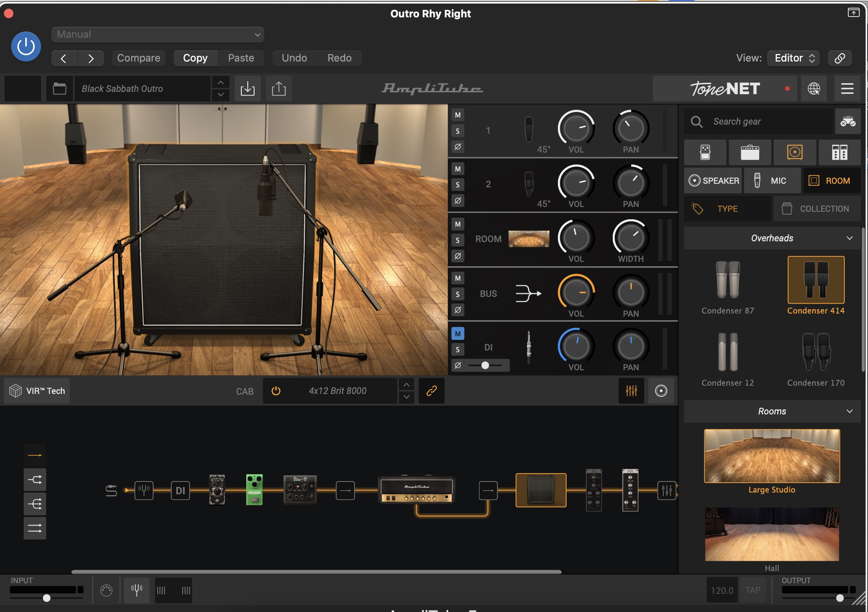Click the ROOM WIDTH knob
The image size is (868, 612).
coord(631,238)
